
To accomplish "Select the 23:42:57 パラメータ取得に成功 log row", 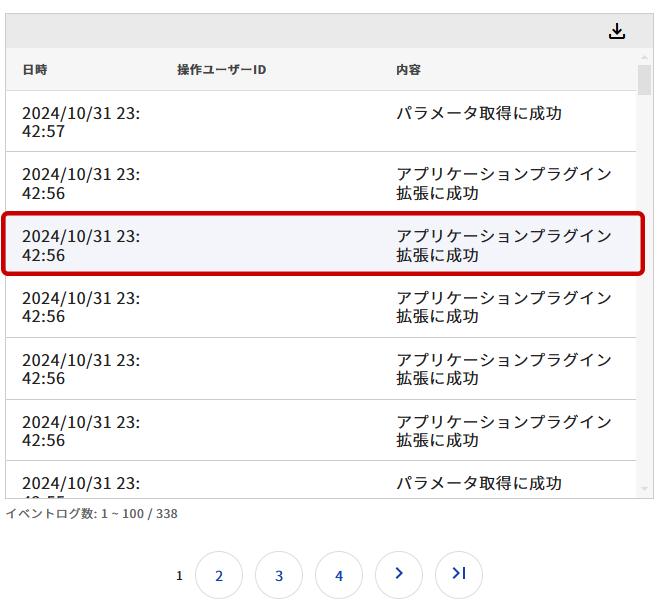I will (x=320, y=122).
